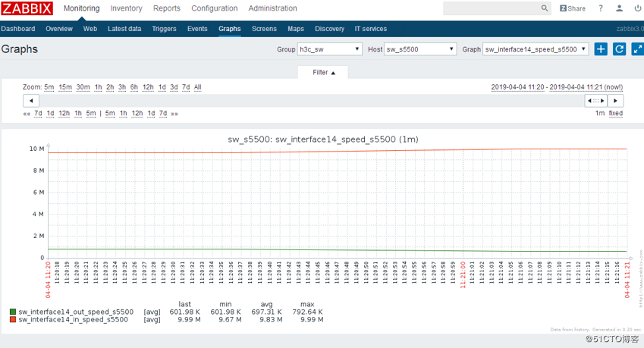Click the refresh graph icon

pos(620,49)
